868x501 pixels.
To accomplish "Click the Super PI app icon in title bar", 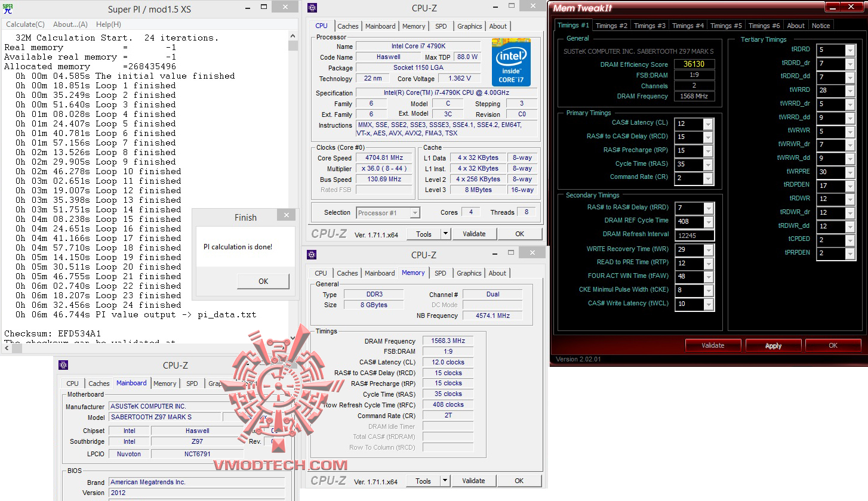I will coord(8,8).
